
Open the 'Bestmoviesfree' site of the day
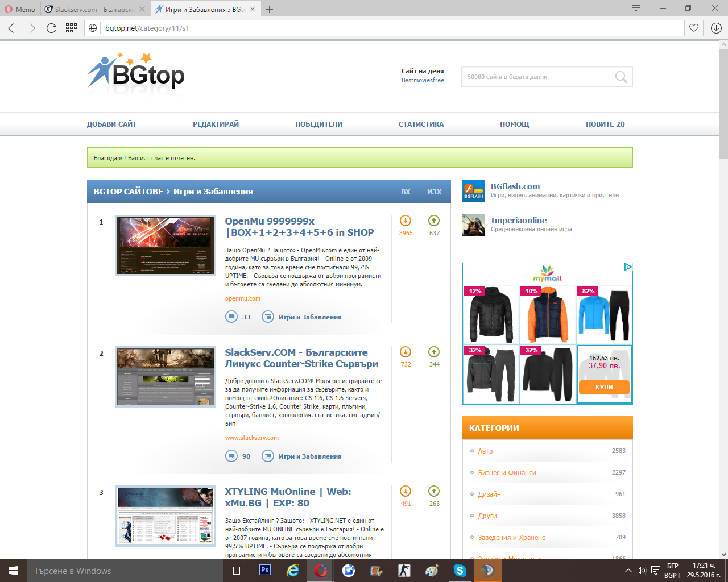(x=423, y=80)
